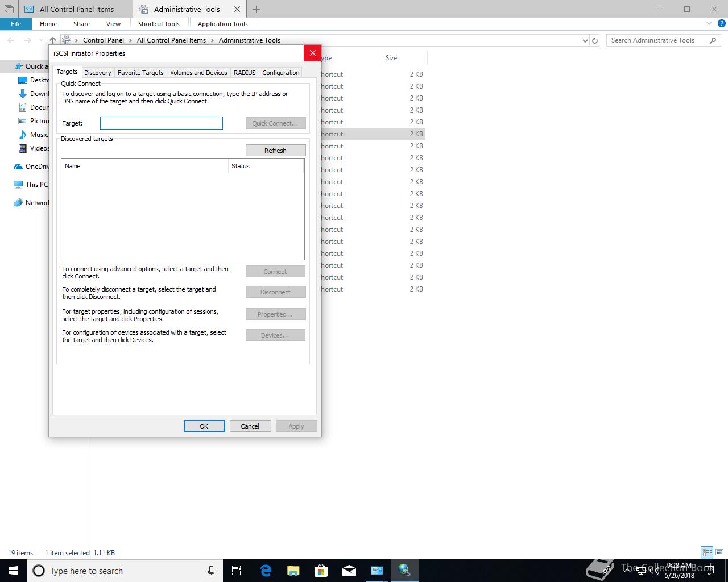
Task: Open the Shortcut Tools ribbon tab
Action: click(x=159, y=24)
